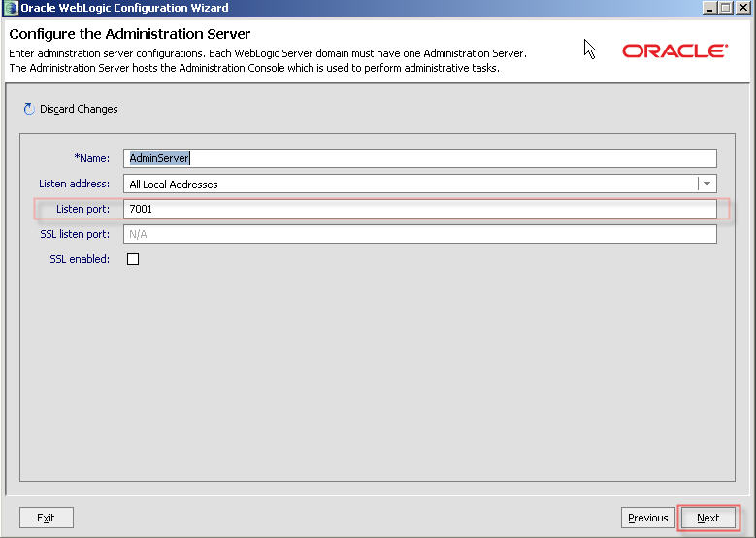The height and width of the screenshot is (538, 756).
Task: Click the "SSL enabled:" label
Action: click(x=80, y=259)
